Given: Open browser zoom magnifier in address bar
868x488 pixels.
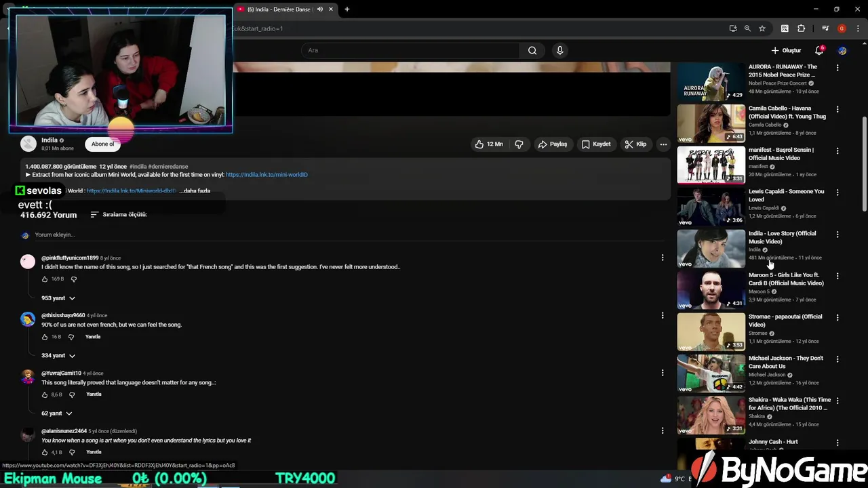Looking at the screenshot, I should pos(747,28).
